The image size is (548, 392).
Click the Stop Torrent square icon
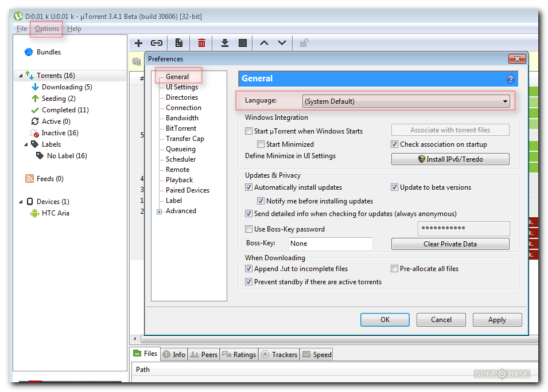[x=243, y=43]
